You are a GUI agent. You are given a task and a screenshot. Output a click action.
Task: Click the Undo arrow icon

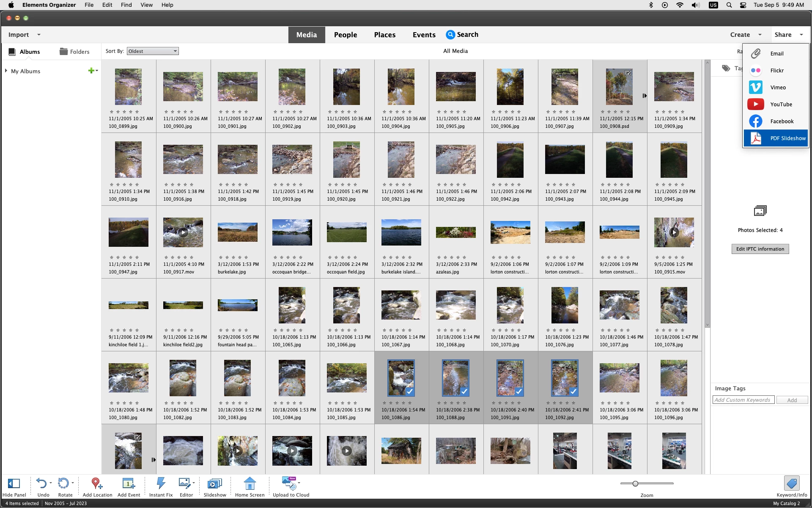[x=41, y=483]
